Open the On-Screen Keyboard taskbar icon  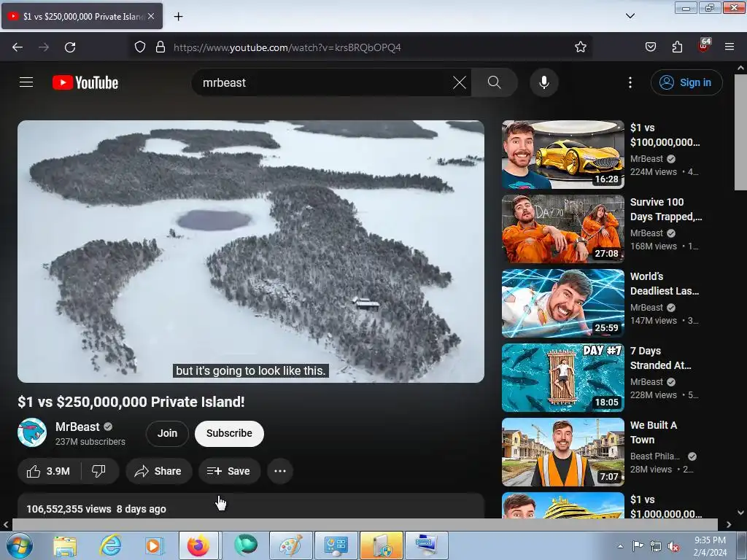[x=427, y=545]
